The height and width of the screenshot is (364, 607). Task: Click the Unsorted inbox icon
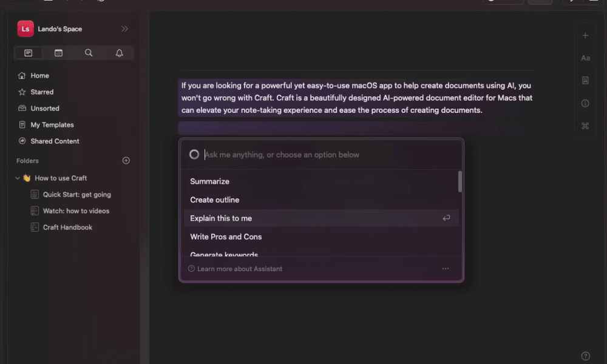pyautogui.click(x=22, y=109)
